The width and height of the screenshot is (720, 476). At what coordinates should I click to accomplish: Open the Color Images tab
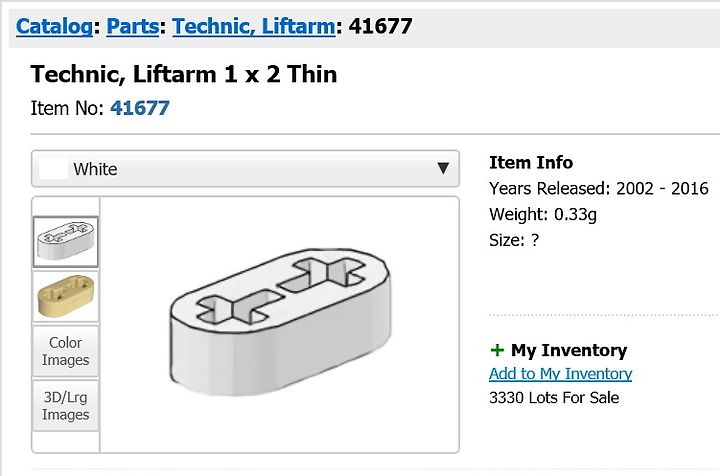pos(66,351)
